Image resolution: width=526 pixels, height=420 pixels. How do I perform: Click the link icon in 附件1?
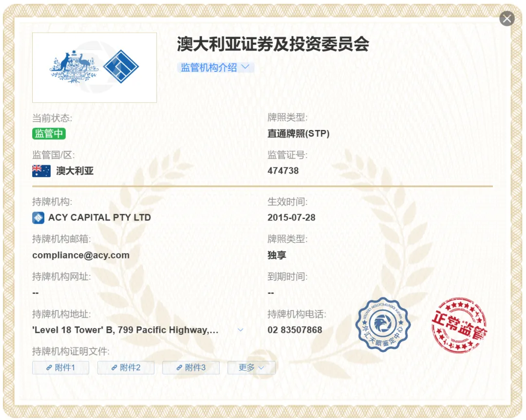pos(49,368)
